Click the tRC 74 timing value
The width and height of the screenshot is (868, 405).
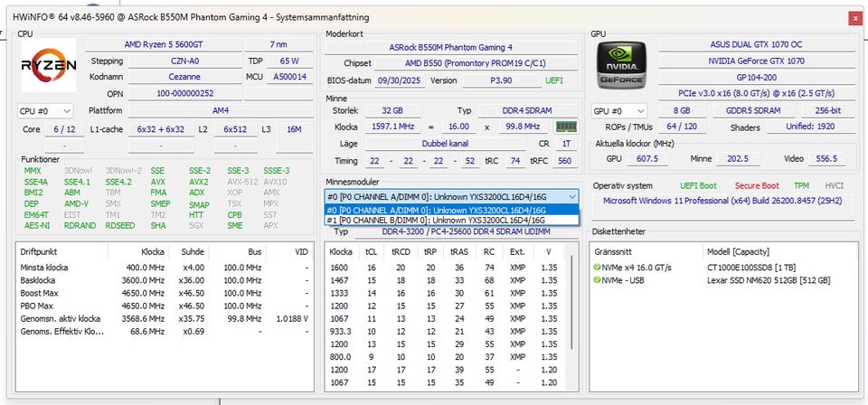click(514, 161)
